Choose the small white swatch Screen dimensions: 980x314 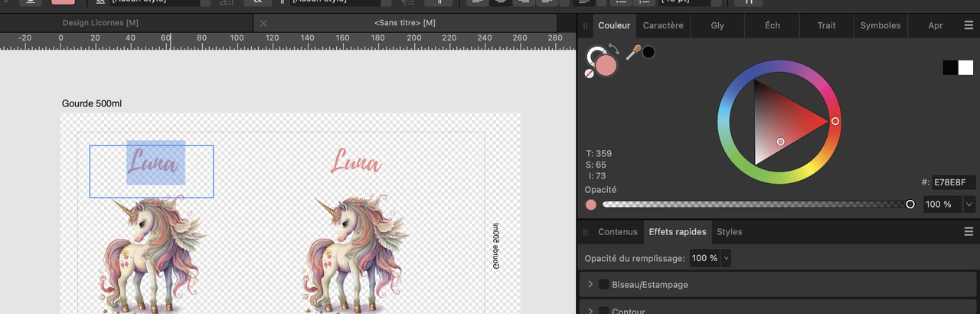pos(965,67)
